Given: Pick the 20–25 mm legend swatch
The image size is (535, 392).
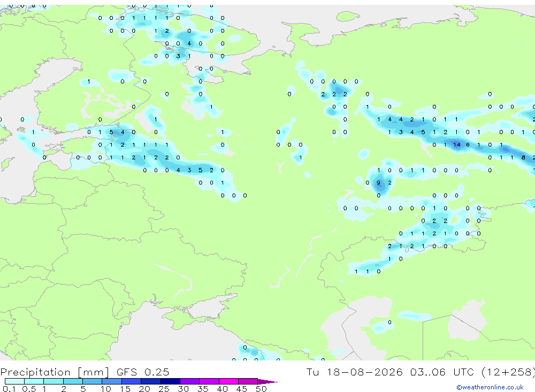Looking at the screenshot, I should 151,381.
